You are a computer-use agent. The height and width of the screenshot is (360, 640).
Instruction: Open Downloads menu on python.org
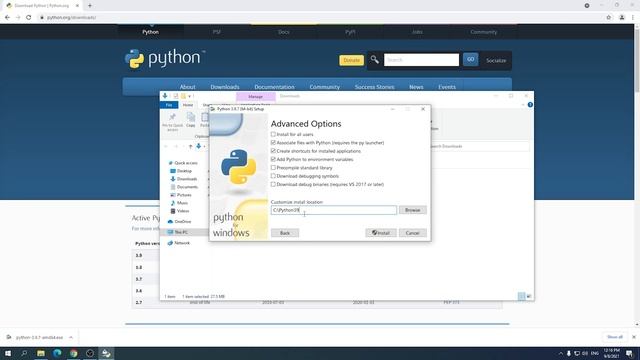tap(225, 87)
